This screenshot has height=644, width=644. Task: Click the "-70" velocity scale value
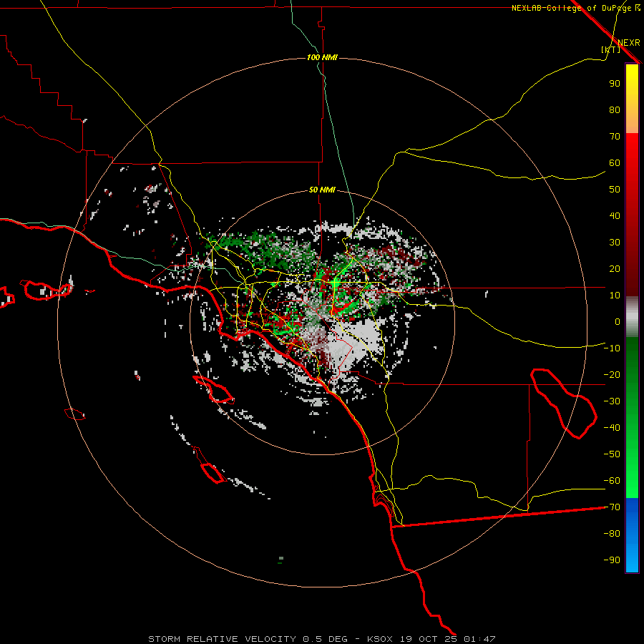(x=612, y=507)
